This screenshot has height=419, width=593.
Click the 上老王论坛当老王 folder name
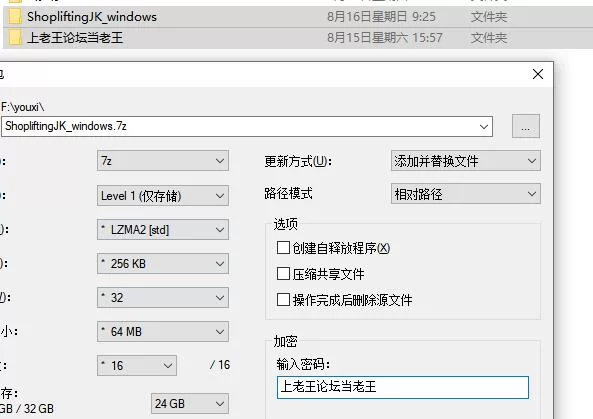(75, 38)
